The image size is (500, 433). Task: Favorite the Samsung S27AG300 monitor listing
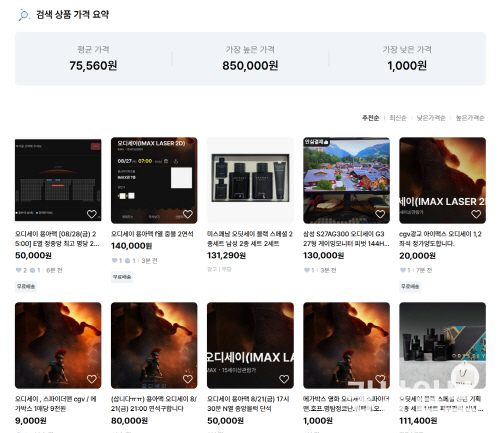[x=380, y=214]
